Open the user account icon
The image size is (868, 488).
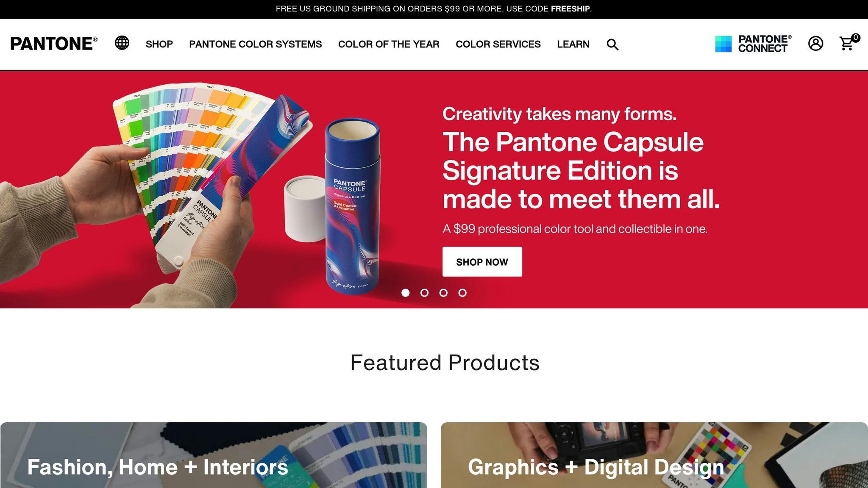pos(815,43)
